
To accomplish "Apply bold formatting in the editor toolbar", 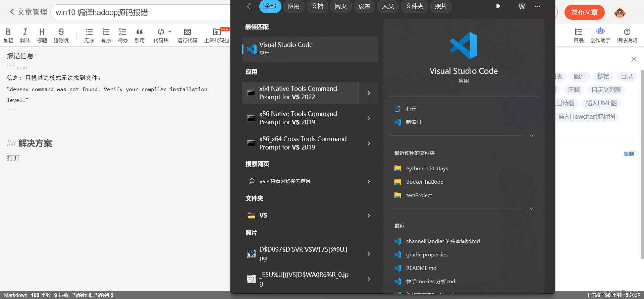I will (x=8, y=36).
